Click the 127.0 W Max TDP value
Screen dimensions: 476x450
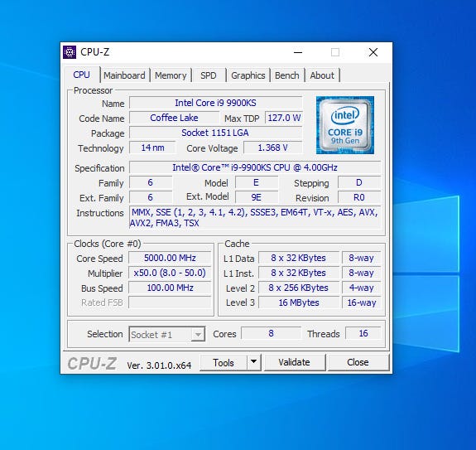[x=284, y=118]
